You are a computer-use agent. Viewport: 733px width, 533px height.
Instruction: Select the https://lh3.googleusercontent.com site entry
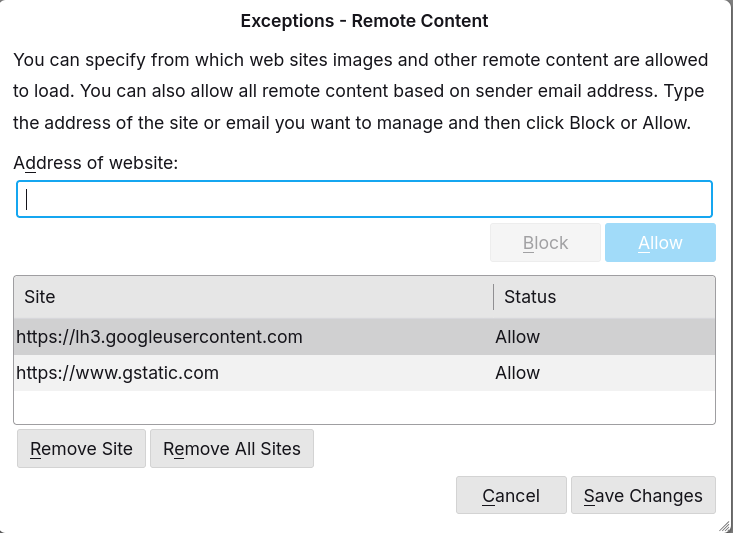tap(365, 337)
